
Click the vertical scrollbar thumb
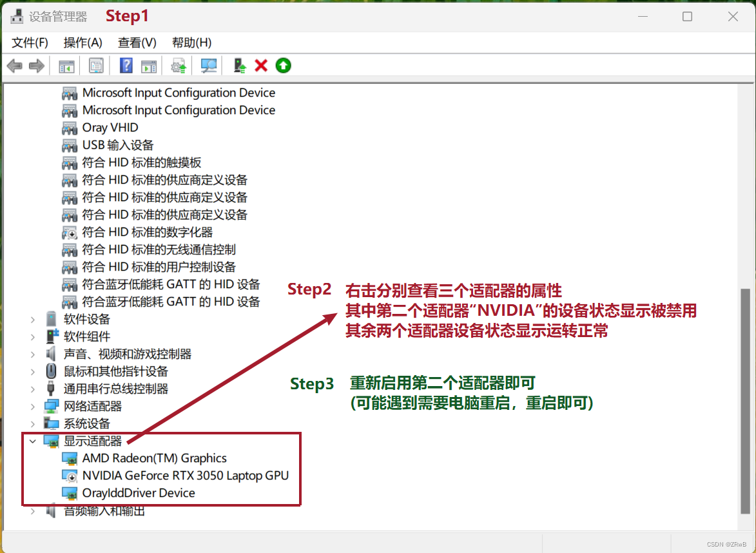(746, 401)
